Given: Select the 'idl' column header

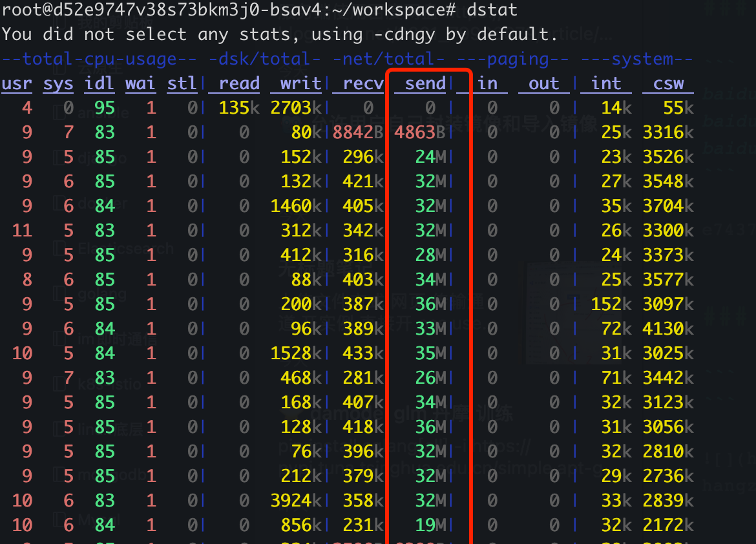Looking at the screenshot, I should point(99,83).
